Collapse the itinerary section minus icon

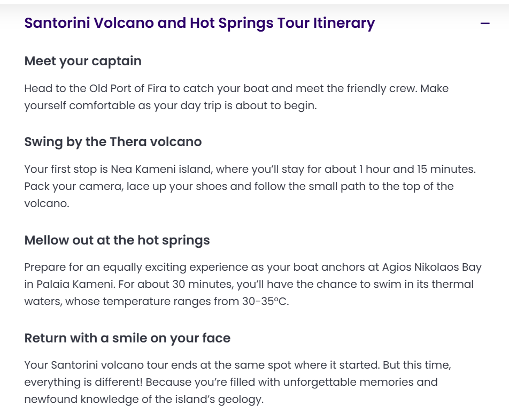click(485, 24)
